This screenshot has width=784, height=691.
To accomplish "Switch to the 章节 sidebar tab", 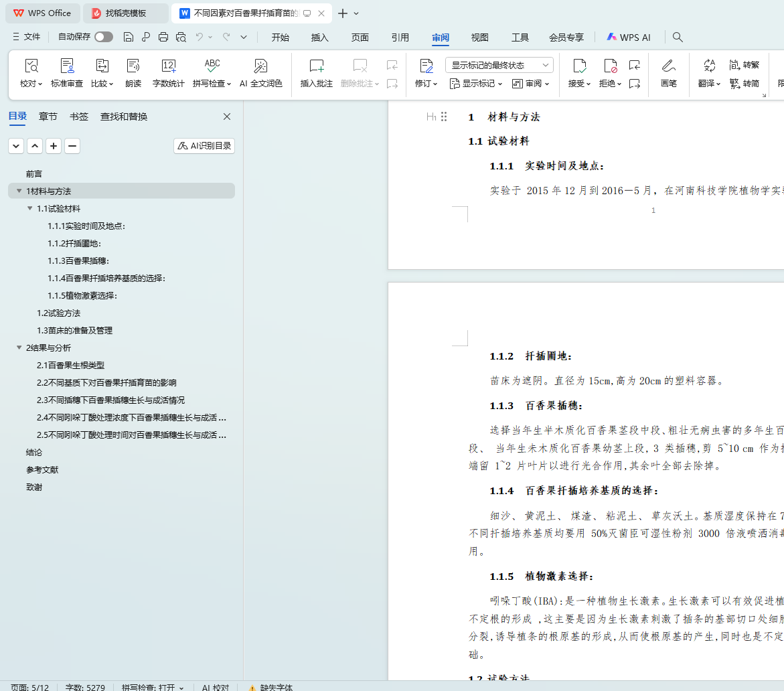I will click(48, 117).
